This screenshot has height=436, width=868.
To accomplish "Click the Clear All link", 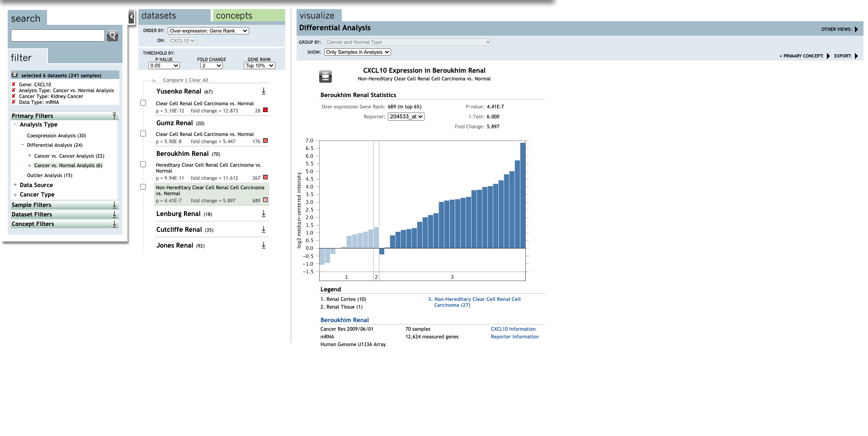I will [x=198, y=80].
